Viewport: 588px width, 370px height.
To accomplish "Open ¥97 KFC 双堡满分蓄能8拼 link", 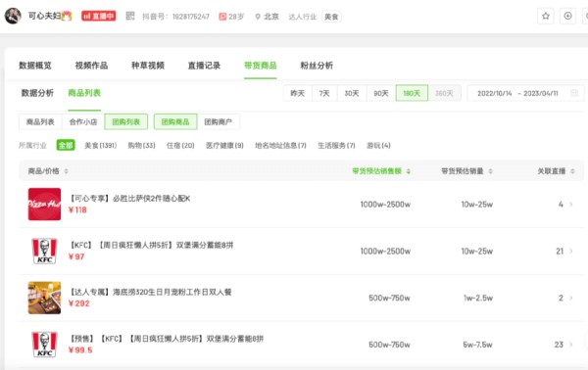I will 151,246.
